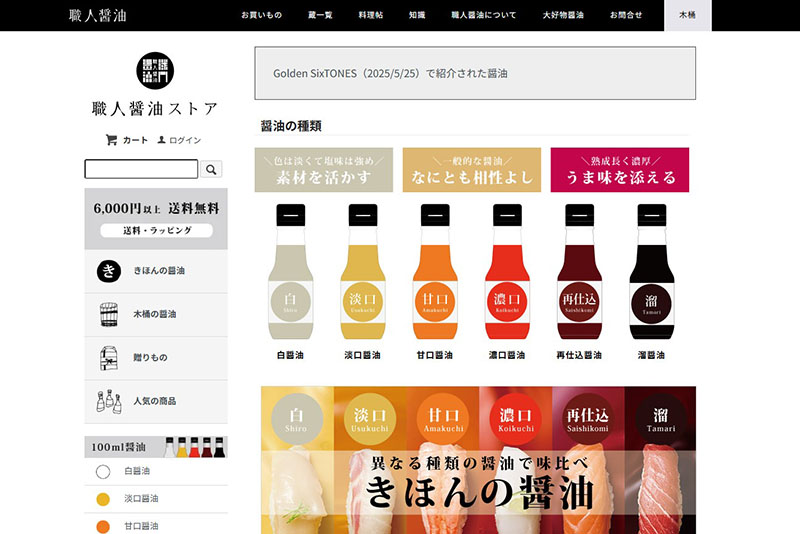Click the login person icon

point(162,140)
